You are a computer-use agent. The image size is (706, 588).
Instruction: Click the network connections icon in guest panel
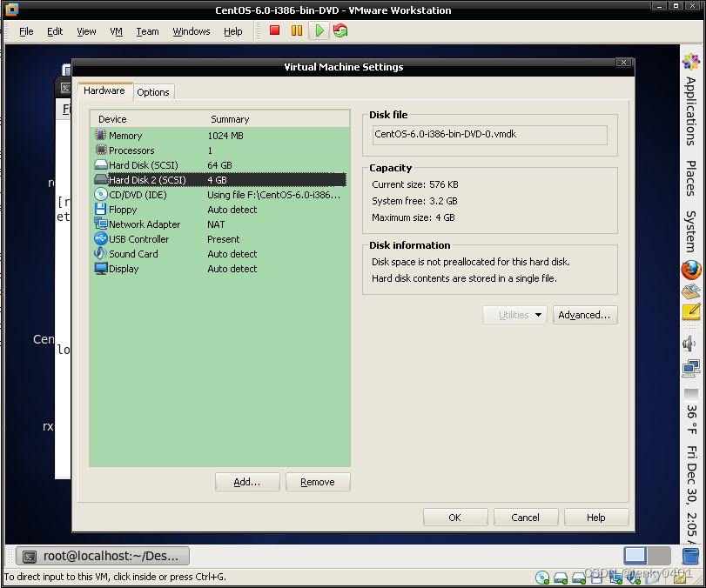point(690,369)
